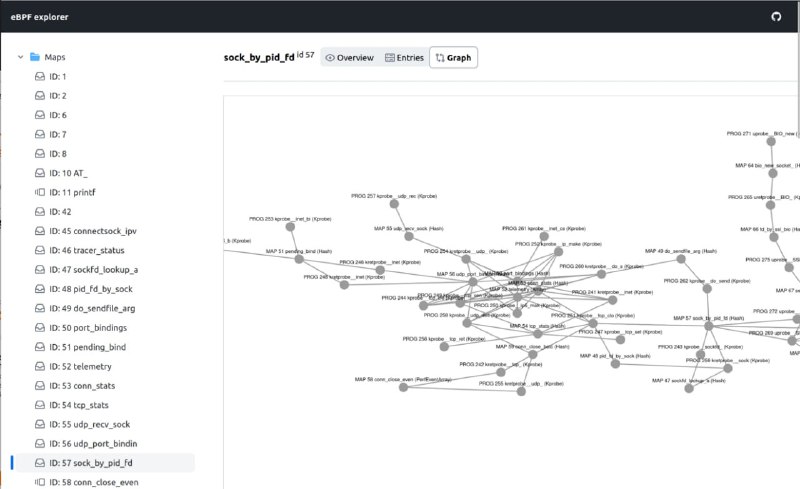Select graph node PROG 257 kprobe__udp_rec
Image resolution: width=800 pixels, height=489 pixels.
click(394, 204)
